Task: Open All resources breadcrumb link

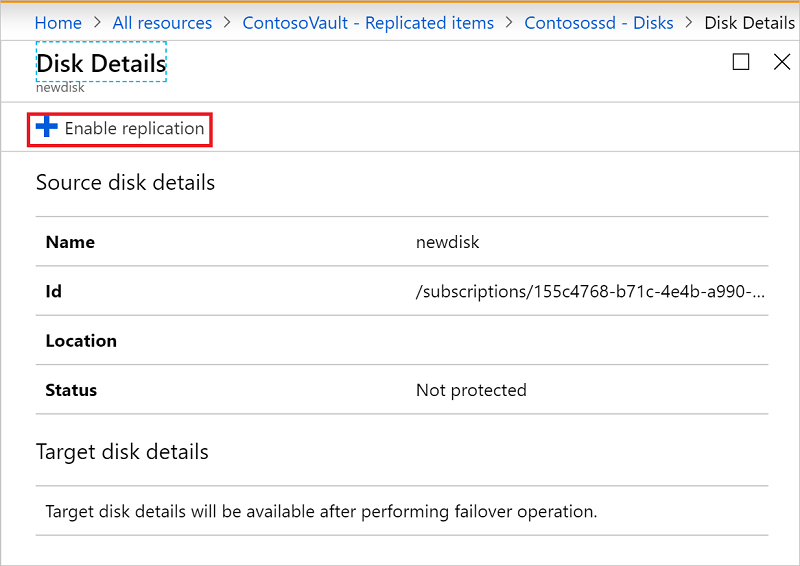Action: [x=162, y=23]
